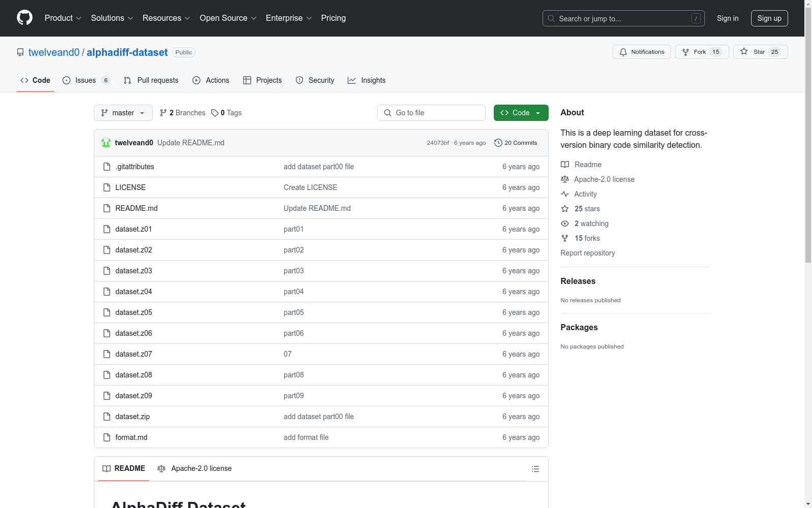This screenshot has width=812, height=508.
Task: View the 20 Commits history
Action: (516, 143)
